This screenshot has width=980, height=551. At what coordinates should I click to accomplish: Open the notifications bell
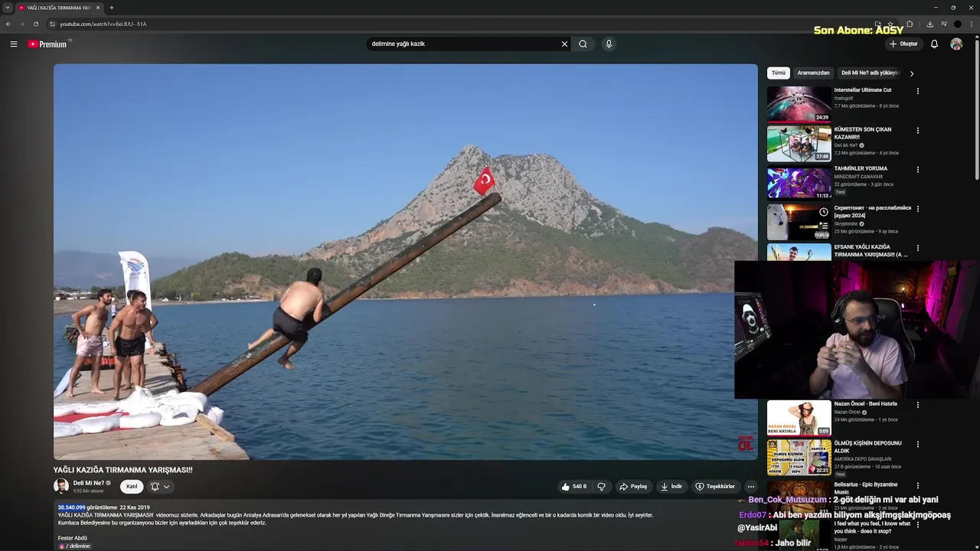point(934,44)
